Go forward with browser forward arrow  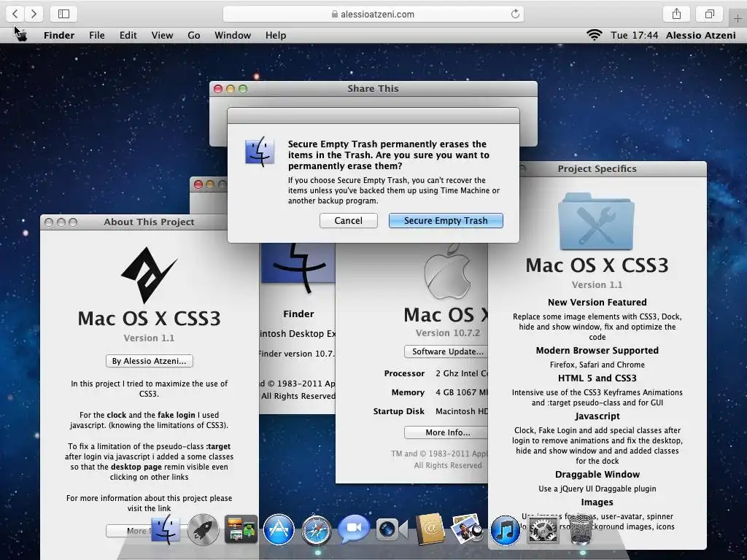click(34, 14)
